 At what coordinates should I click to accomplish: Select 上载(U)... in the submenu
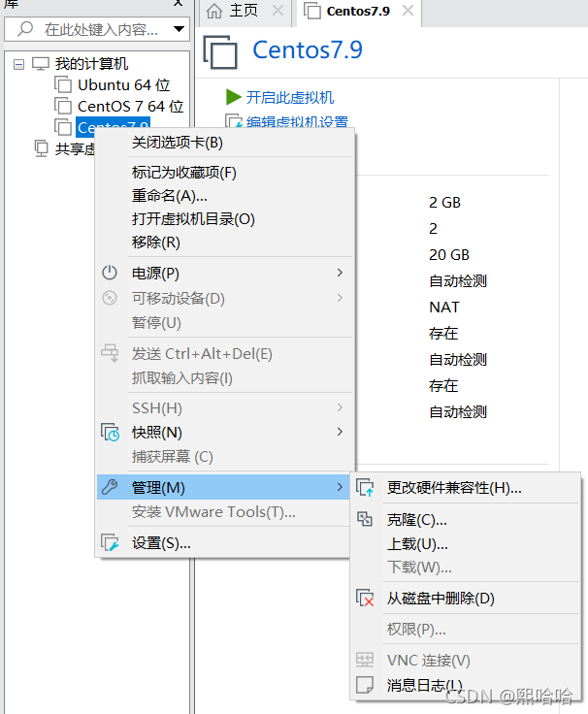(x=417, y=543)
